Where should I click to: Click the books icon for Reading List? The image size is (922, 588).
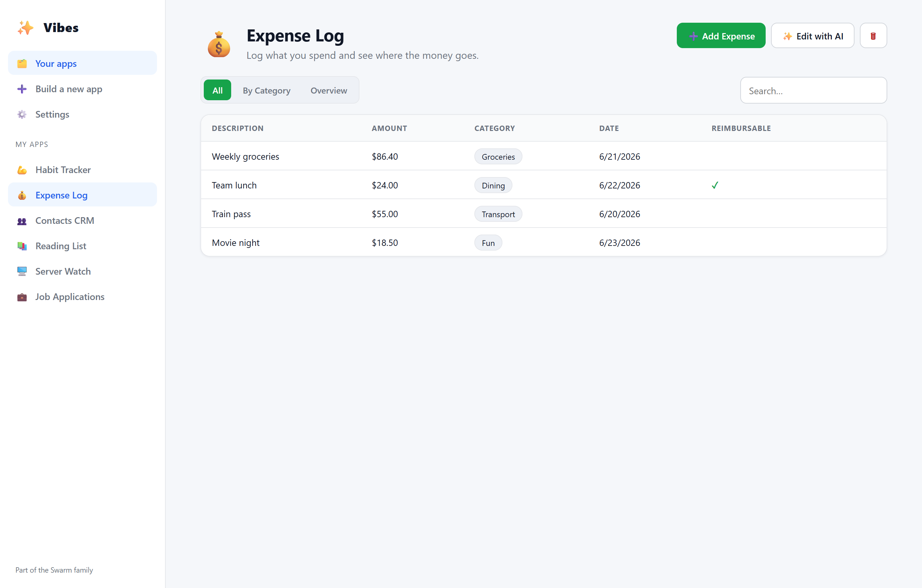click(x=22, y=246)
